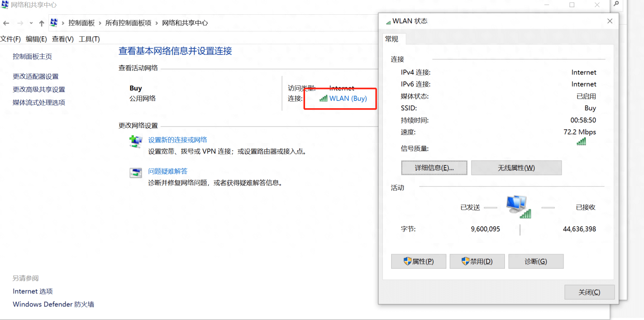Click the back navigation arrow

click(x=6, y=23)
